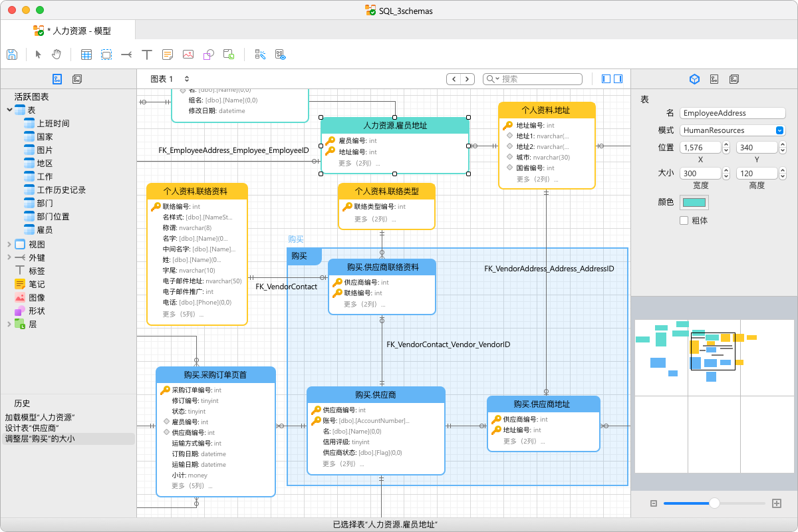
Task: Open the object properties cube tab
Action: 694,79
